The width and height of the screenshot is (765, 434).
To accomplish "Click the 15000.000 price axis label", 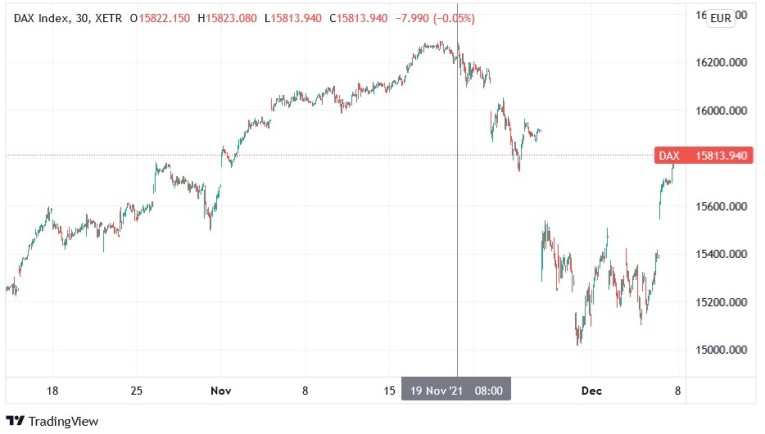I will [723, 350].
